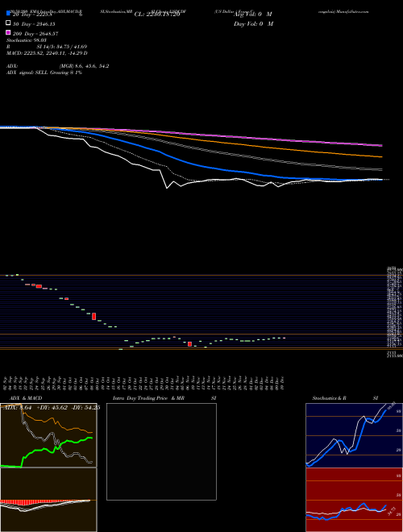Click the ADX '(MGR) 8.6, 45.6, 54.2' values

[x=84, y=66]
